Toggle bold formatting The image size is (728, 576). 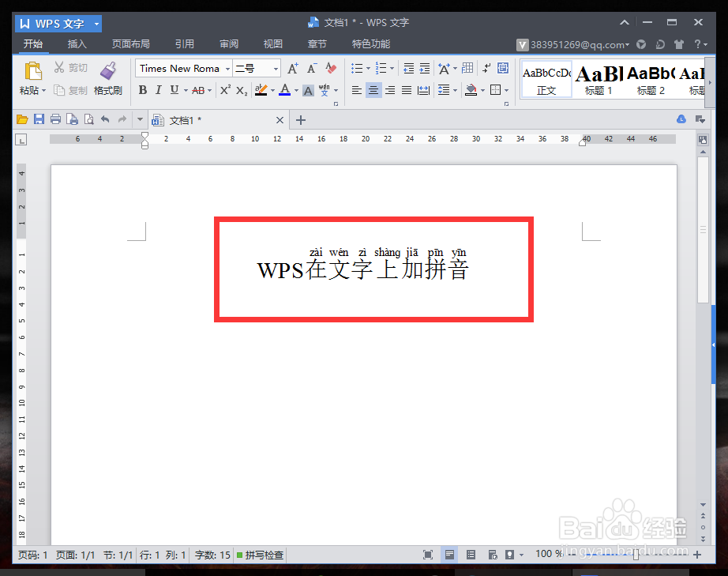pyautogui.click(x=143, y=90)
